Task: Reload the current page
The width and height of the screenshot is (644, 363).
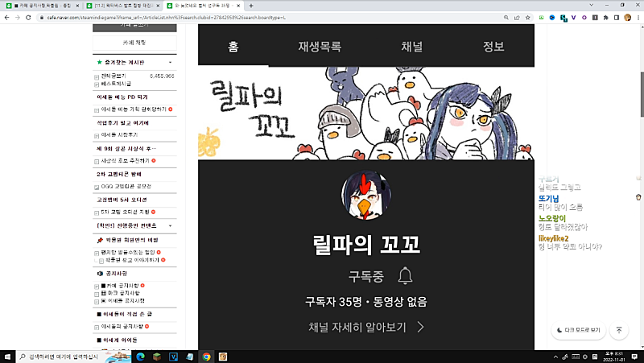Action: click(x=28, y=18)
